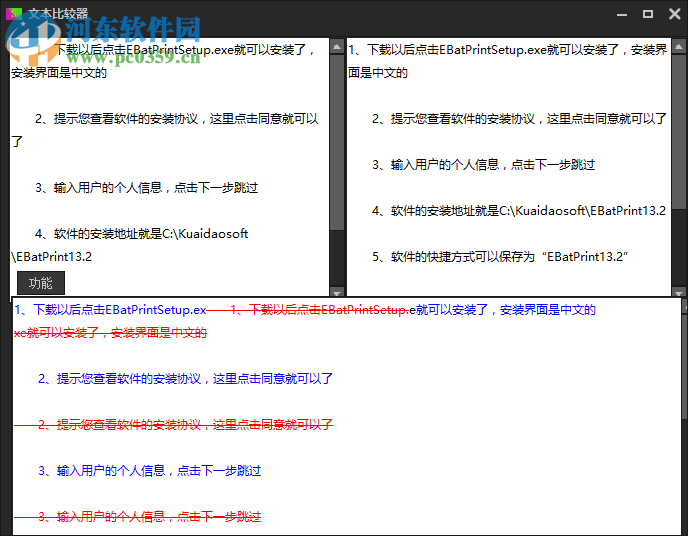Click red struck-through line '3、输入用户的个人信息'

coord(138,517)
